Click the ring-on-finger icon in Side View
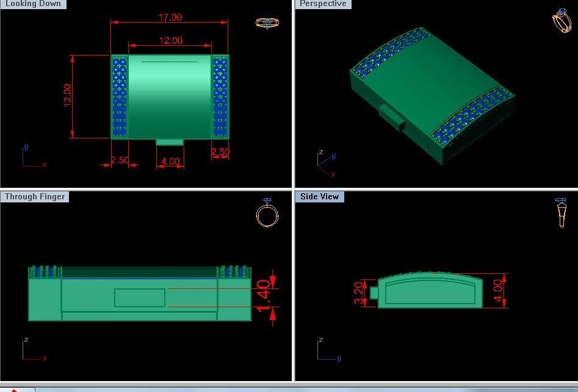578x392 pixels. (x=561, y=213)
